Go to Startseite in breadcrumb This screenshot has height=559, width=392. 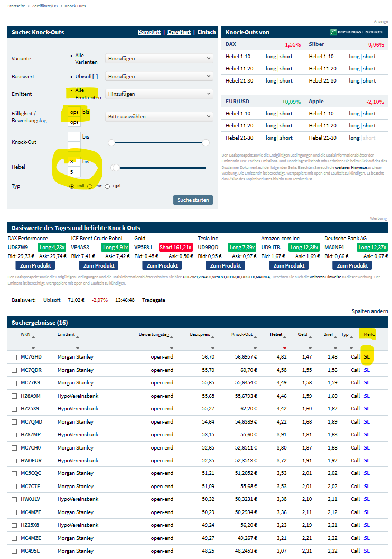click(16, 6)
